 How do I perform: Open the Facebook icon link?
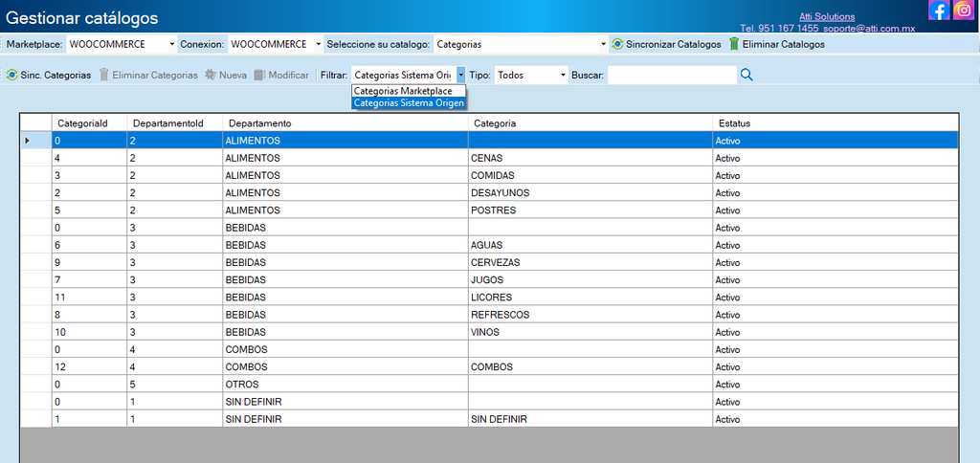coord(939,10)
